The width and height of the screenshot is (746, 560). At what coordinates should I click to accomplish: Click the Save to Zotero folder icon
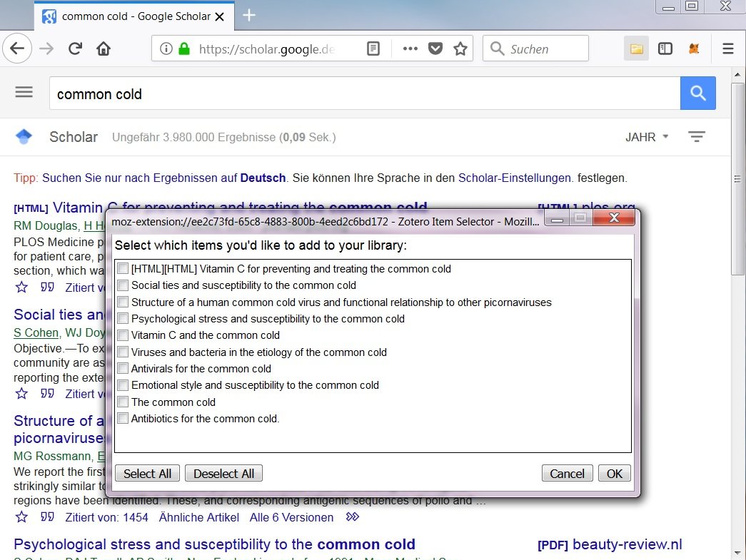tap(636, 48)
